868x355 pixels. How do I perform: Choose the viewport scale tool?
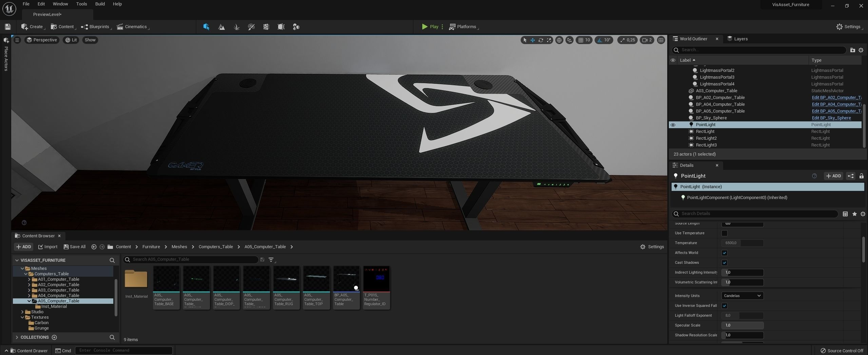coord(549,40)
